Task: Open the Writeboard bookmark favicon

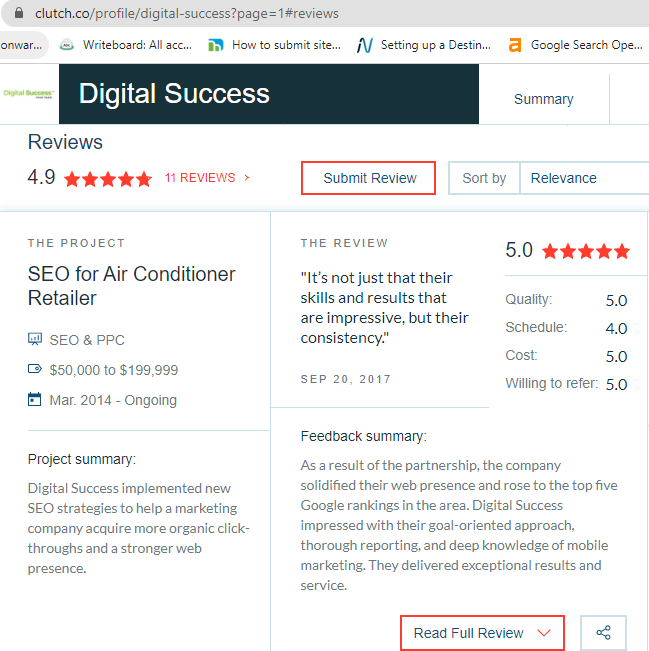Action: tap(66, 45)
